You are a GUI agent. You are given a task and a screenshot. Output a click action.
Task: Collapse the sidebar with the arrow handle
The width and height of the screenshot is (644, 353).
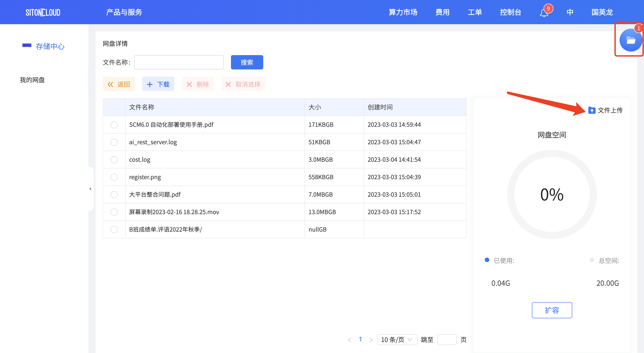[90, 189]
